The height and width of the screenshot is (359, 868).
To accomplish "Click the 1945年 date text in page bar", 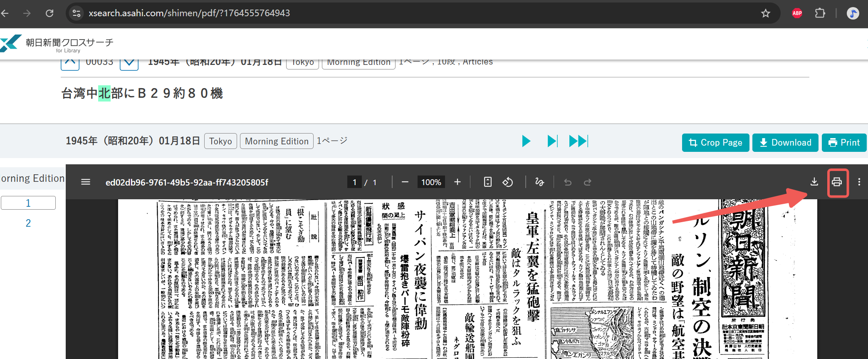I will pos(133,141).
